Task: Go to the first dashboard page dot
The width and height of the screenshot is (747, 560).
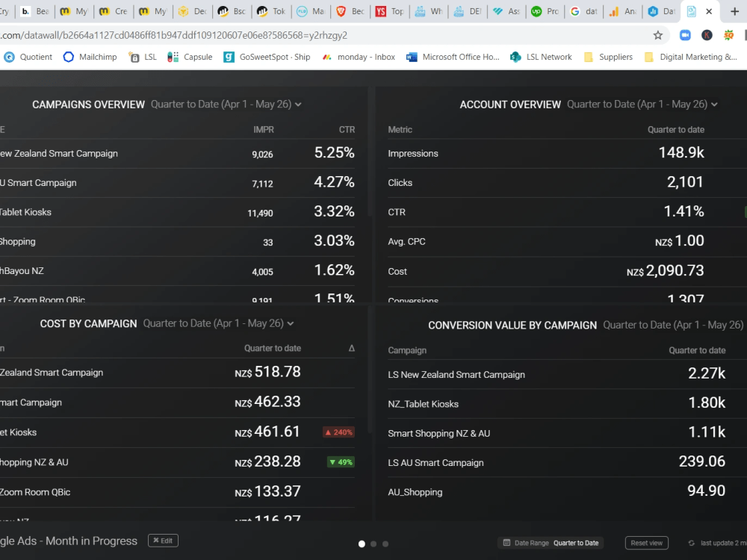Action: pyautogui.click(x=362, y=544)
